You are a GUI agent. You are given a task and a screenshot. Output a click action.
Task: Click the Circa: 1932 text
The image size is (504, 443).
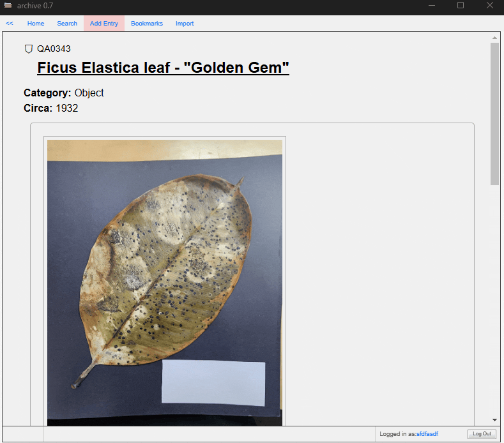pos(51,109)
